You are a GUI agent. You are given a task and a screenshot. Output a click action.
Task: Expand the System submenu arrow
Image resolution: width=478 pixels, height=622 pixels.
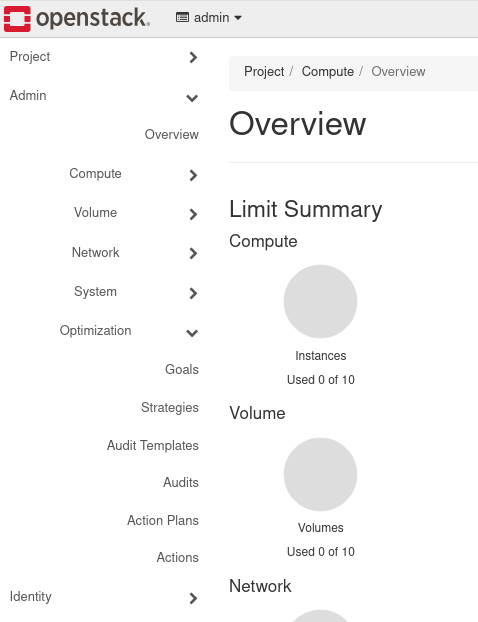pos(193,293)
